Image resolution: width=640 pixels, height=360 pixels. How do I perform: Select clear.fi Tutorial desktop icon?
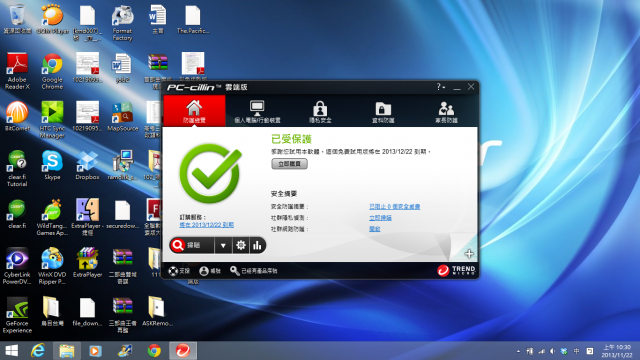pos(17,169)
